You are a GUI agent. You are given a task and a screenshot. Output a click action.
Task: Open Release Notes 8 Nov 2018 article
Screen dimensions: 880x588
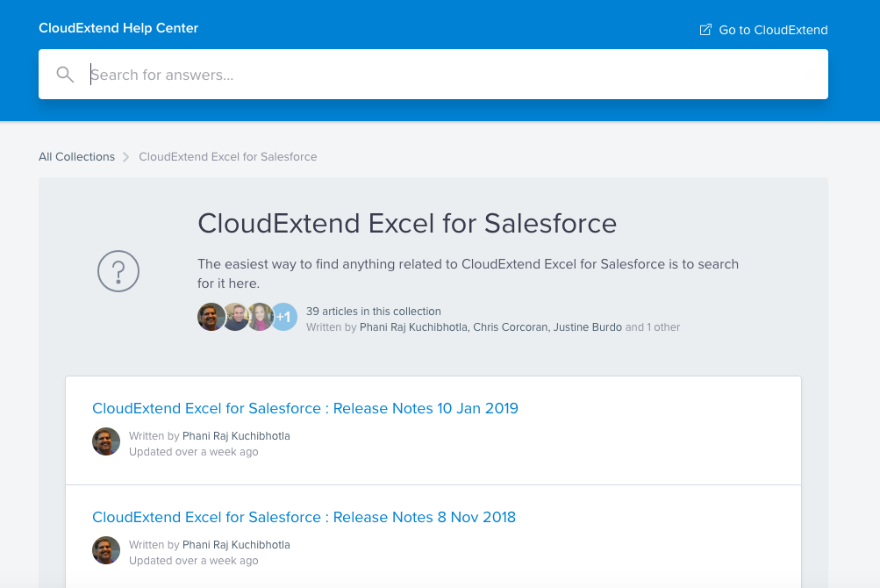coord(304,517)
